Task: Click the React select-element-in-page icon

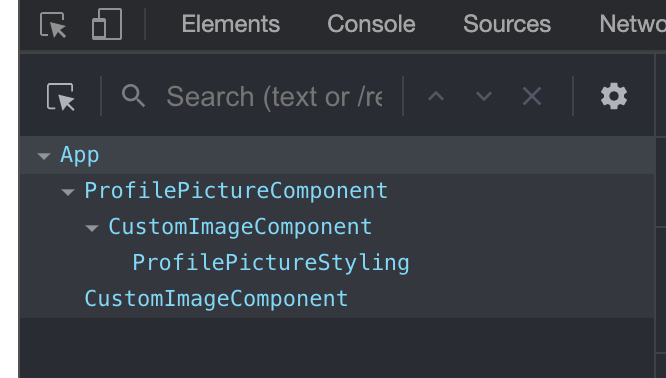Action: [60, 97]
